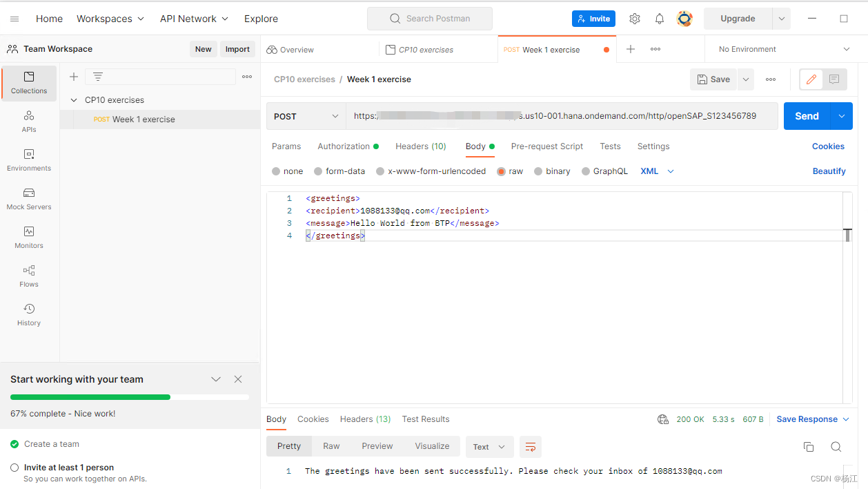Open the Test Results tab

click(426, 419)
